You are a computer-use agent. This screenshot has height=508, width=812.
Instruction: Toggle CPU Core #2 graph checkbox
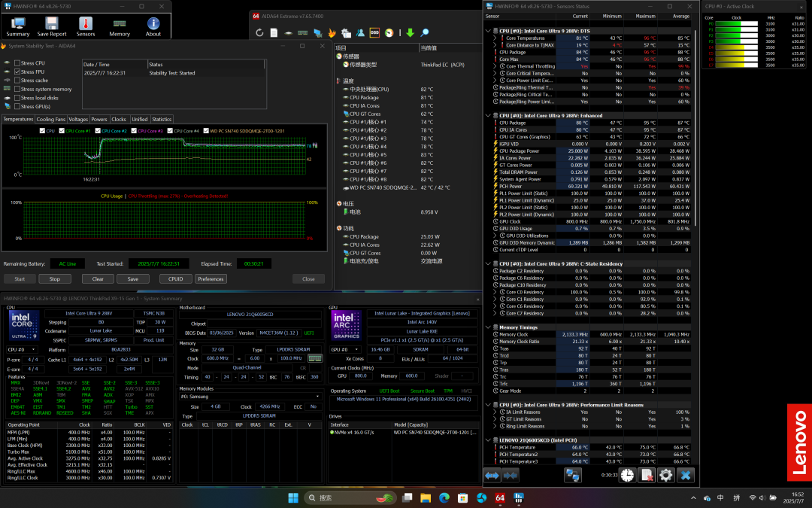[98, 131]
